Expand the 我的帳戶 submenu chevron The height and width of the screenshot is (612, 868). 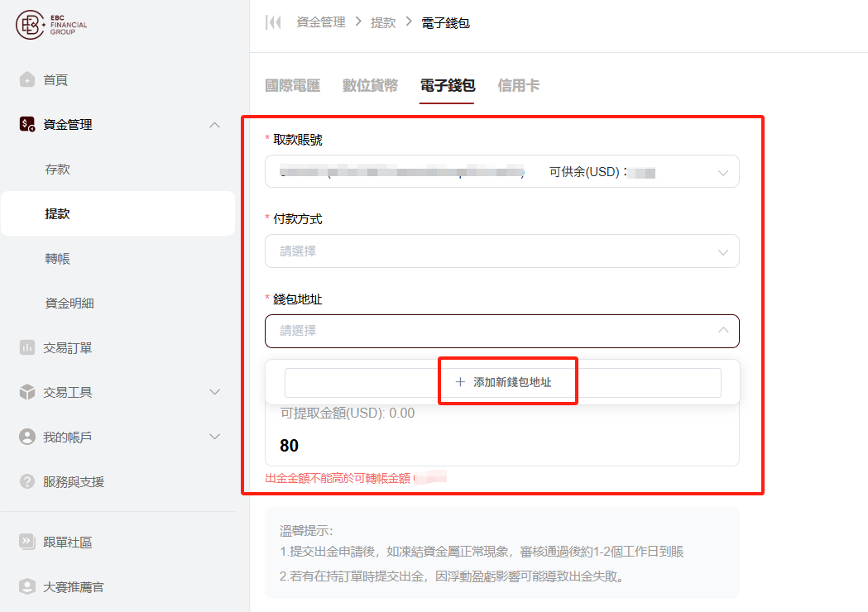coord(214,437)
